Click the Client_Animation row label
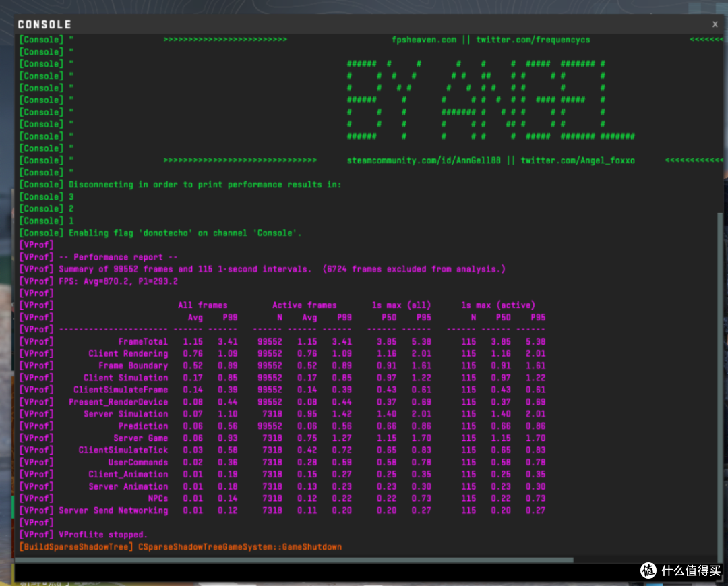The image size is (728, 586). [128, 475]
